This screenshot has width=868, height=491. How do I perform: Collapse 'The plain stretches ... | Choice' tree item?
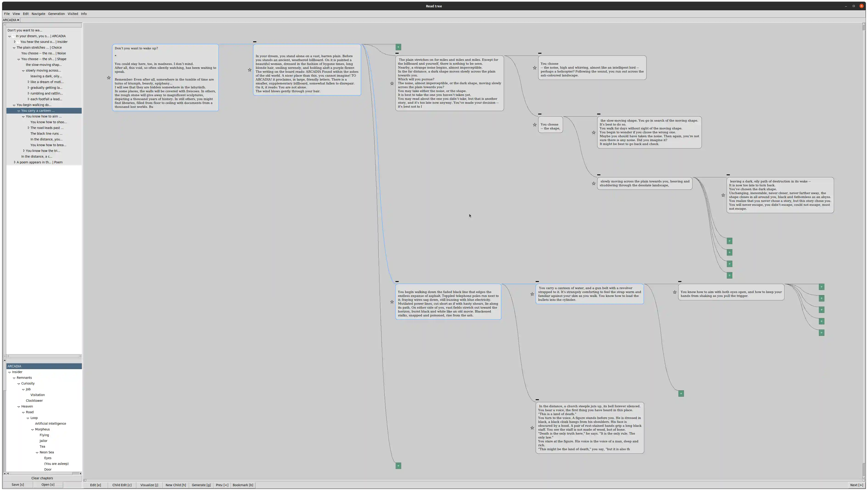[14, 48]
